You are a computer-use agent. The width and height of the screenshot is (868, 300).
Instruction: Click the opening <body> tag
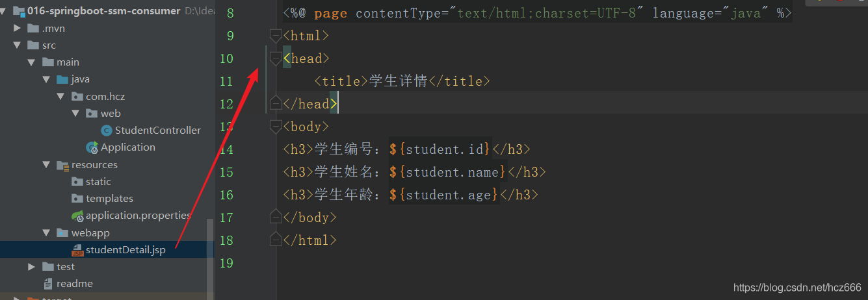[x=306, y=127]
